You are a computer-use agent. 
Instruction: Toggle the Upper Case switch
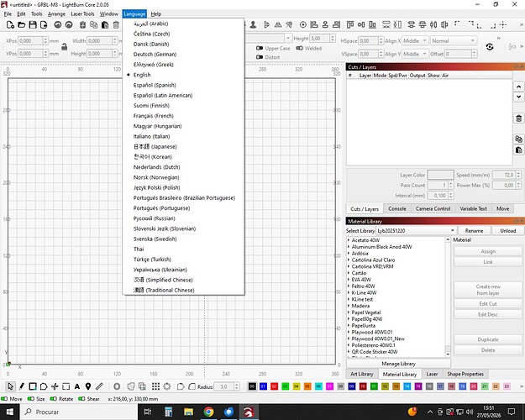[x=260, y=48]
